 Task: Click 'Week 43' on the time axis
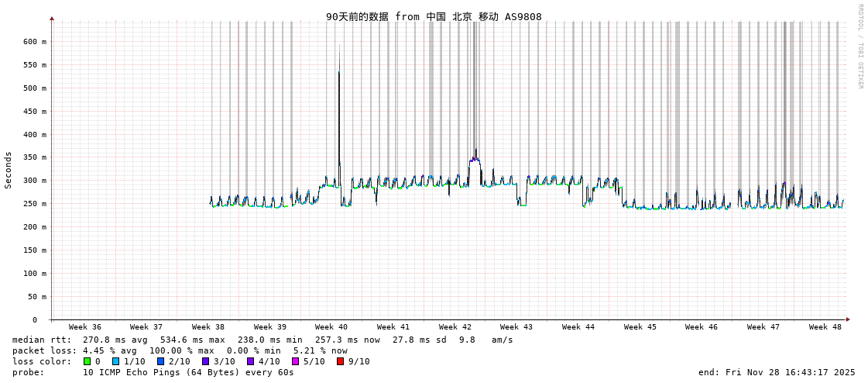pos(516,327)
